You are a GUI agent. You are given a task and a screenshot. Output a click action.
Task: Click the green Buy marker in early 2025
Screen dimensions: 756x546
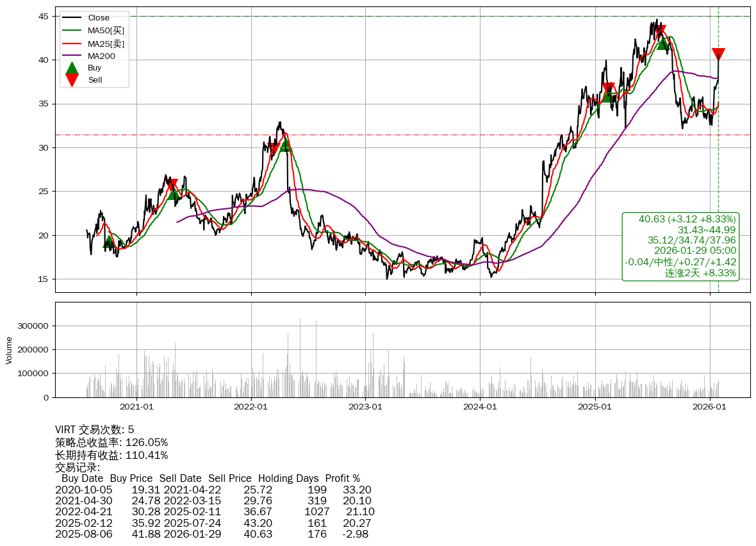coord(607,95)
